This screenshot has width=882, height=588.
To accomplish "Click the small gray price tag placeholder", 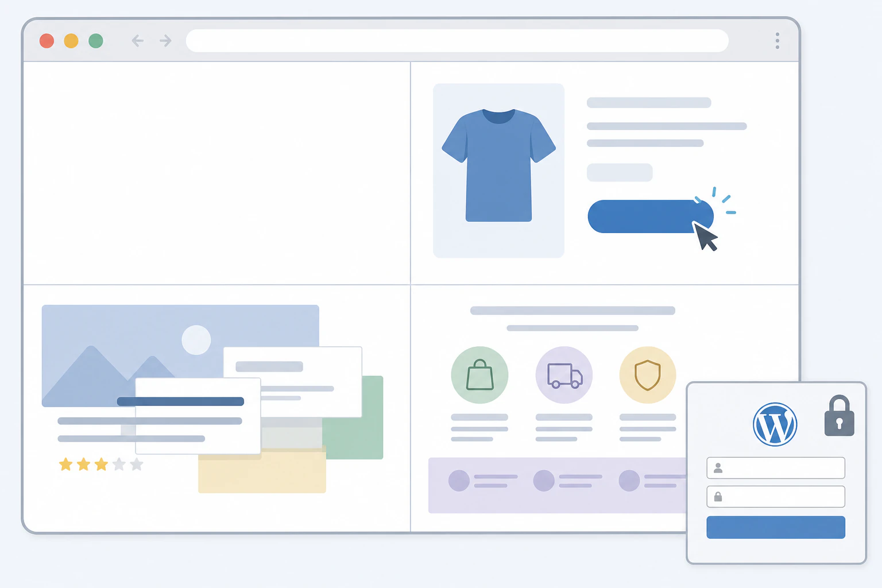I will click(x=620, y=172).
